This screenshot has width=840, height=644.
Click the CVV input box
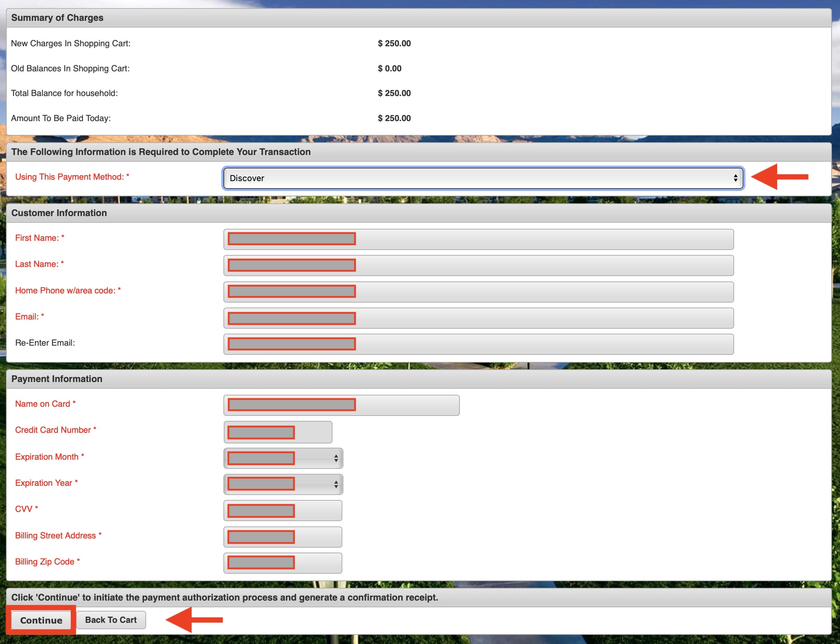click(282, 510)
